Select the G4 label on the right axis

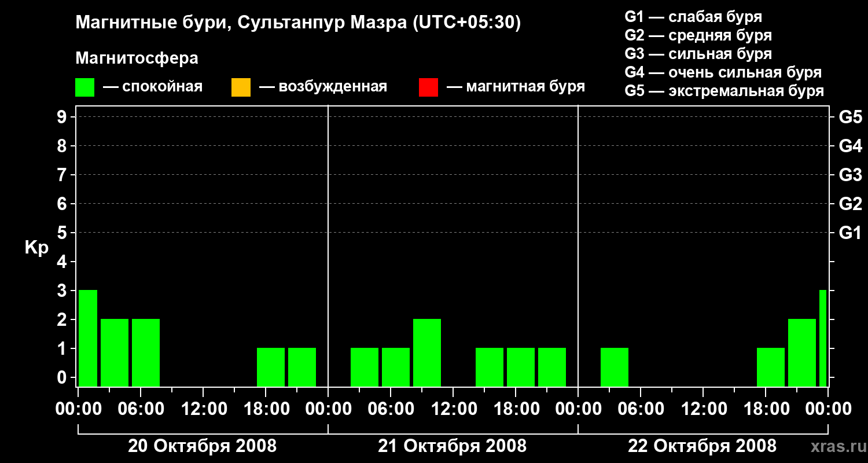point(851,146)
